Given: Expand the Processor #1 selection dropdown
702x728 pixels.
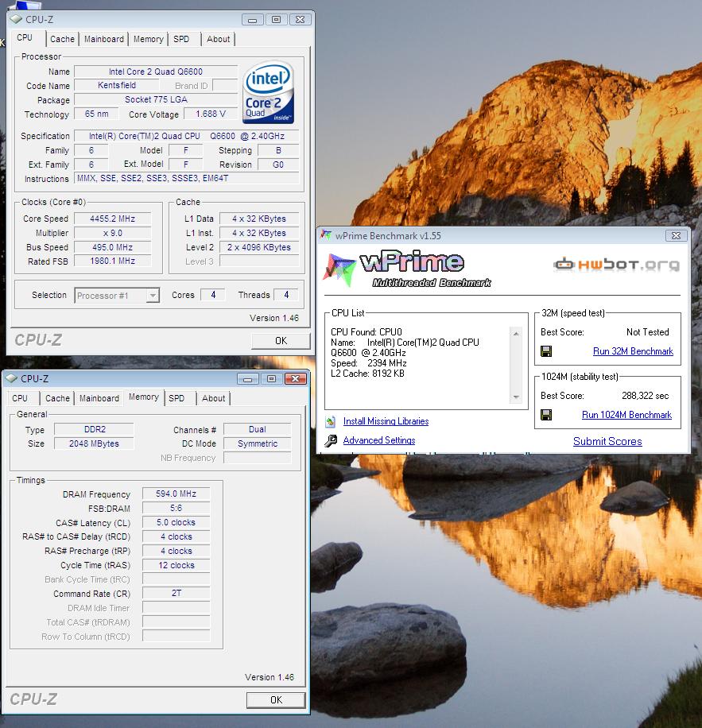Looking at the screenshot, I should [x=153, y=296].
